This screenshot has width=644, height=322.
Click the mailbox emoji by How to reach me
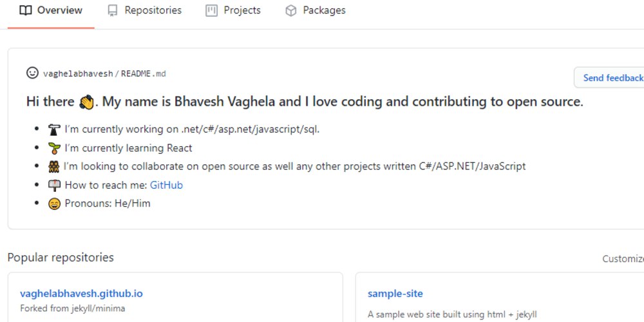coord(54,185)
